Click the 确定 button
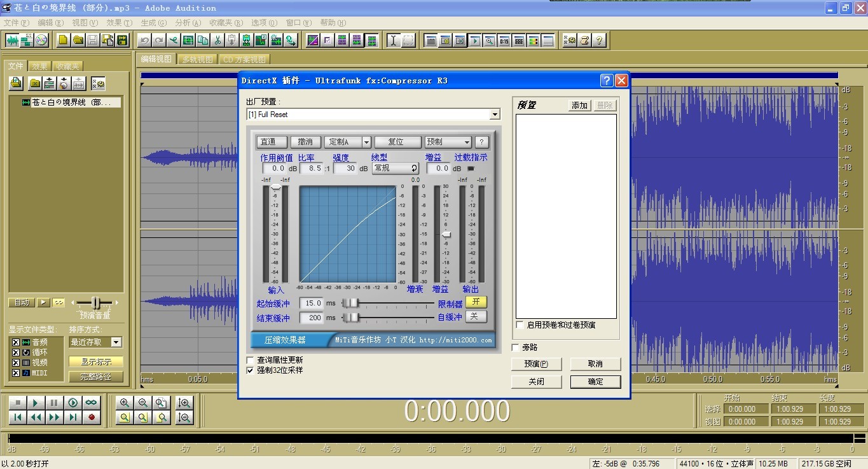868x469 pixels. [596, 382]
